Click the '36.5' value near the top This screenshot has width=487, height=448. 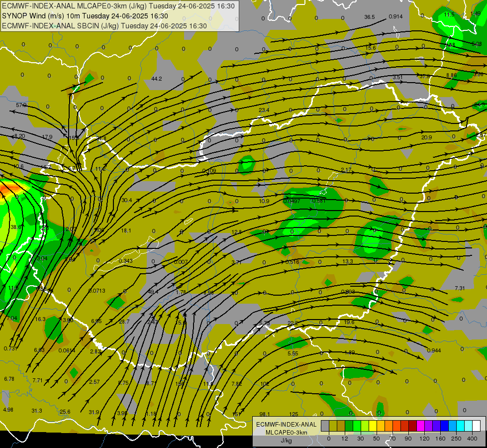[x=370, y=17]
